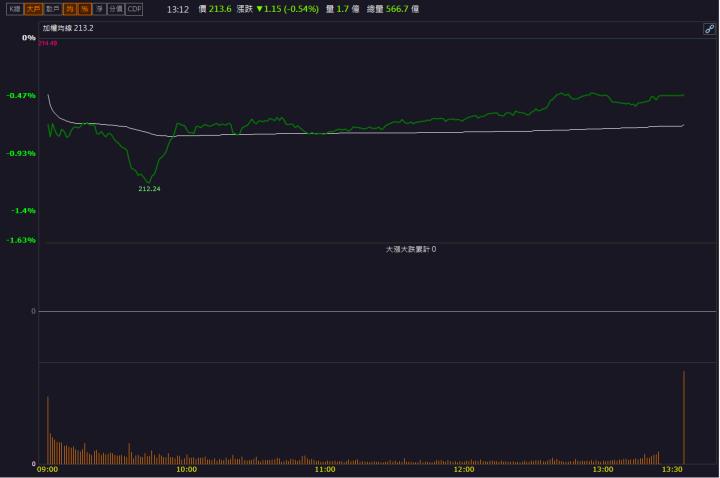Click the 加權均線 213.2 label
This screenshot has width=720, height=478.
pos(68,28)
